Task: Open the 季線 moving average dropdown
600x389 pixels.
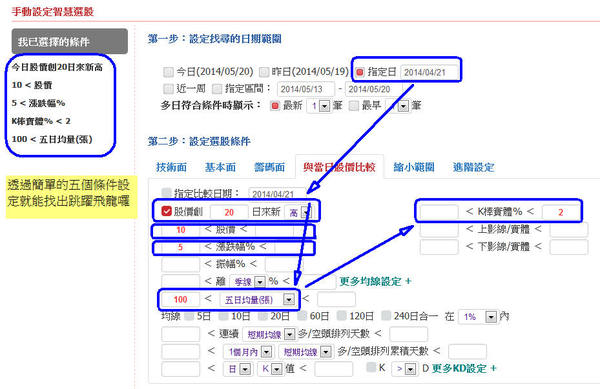Action: tap(248, 282)
